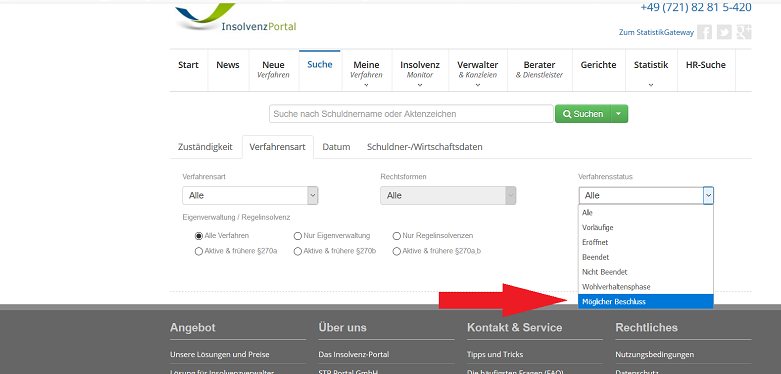Screen dimensions: 781x374
Task: Open the Nutzungsbedingungen footer link
Action: pyautogui.click(x=654, y=355)
